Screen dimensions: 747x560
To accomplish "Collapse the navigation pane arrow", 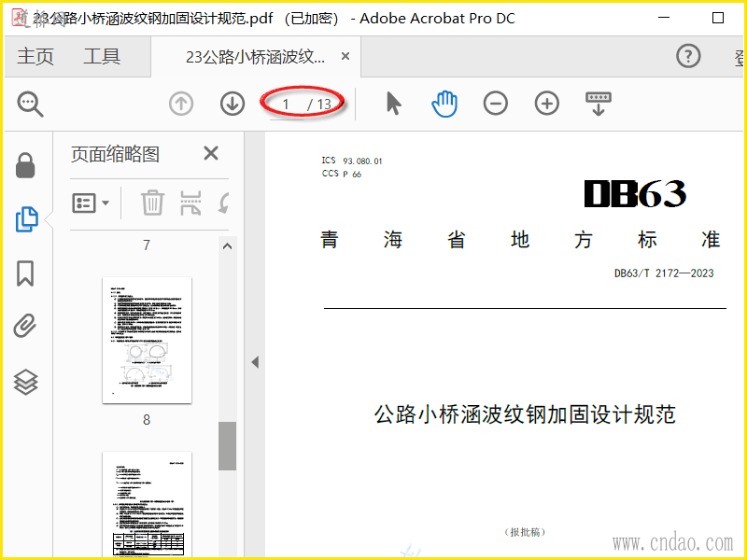I will click(255, 362).
